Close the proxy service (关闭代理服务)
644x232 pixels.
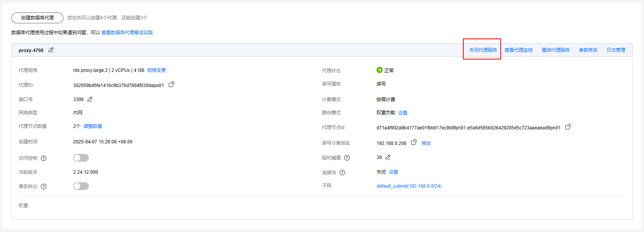pyautogui.click(x=483, y=50)
